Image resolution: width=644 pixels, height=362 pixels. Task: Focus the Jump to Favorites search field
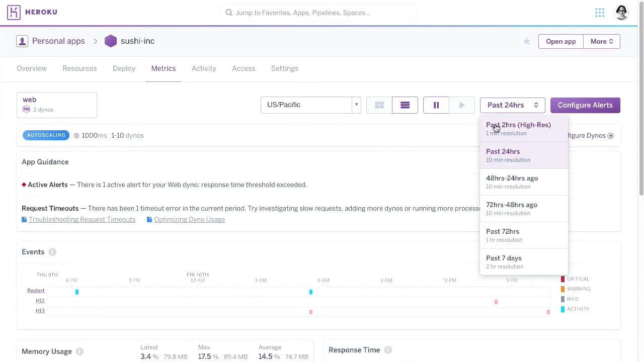(x=318, y=13)
